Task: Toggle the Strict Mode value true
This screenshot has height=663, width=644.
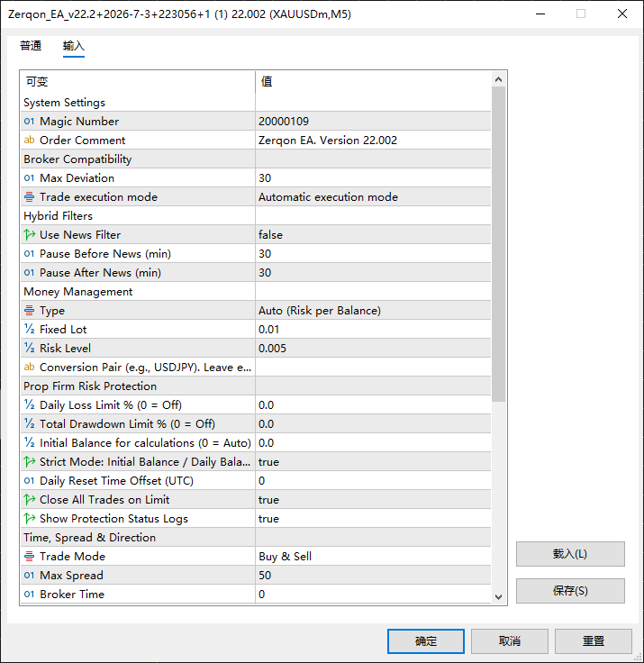Action: coord(373,462)
